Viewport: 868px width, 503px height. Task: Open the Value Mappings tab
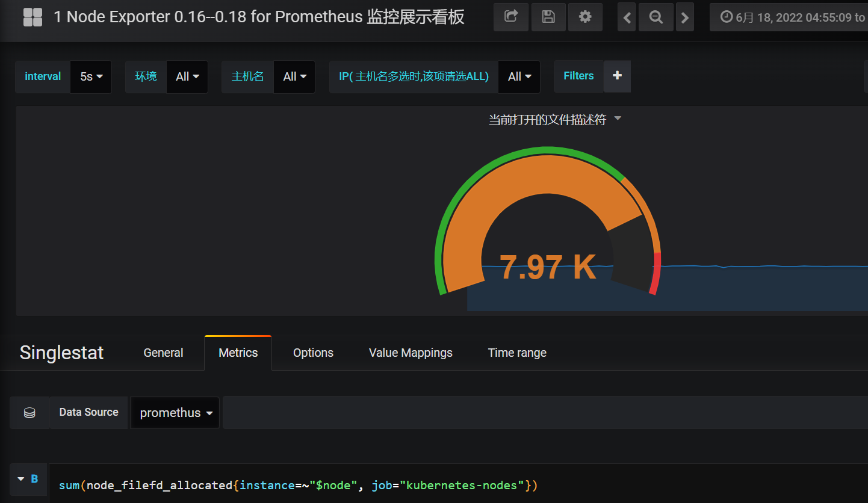411,353
